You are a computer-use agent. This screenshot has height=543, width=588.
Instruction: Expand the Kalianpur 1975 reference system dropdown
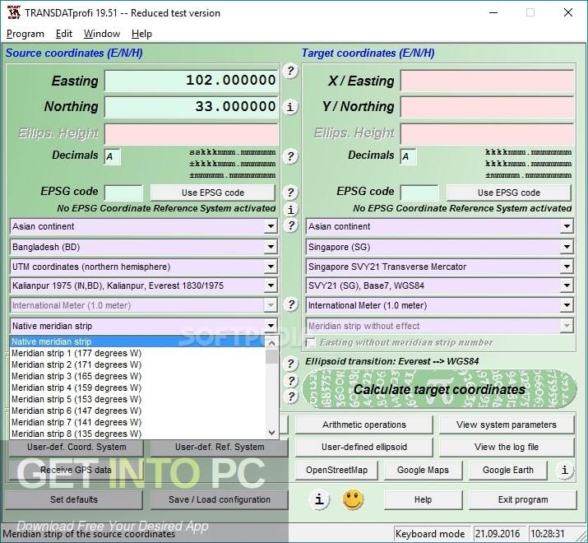point(270,286)
